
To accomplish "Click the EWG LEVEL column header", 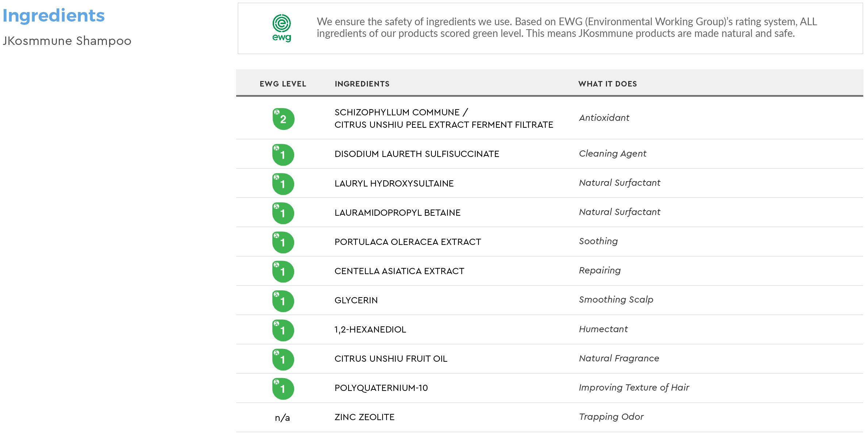I will (x=283, y=84).
